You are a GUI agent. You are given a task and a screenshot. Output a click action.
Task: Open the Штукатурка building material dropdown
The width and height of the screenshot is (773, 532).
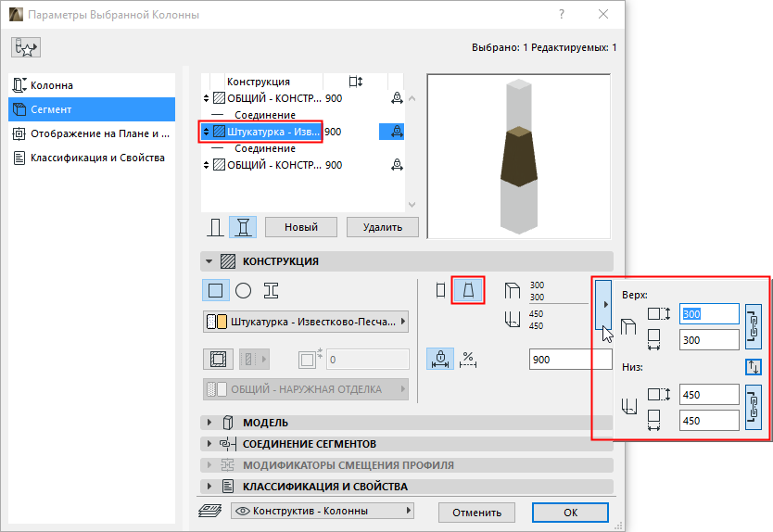306,322
